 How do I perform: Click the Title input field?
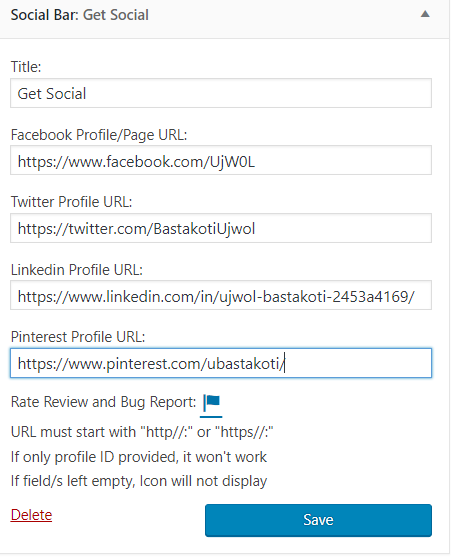click(221, 93)
